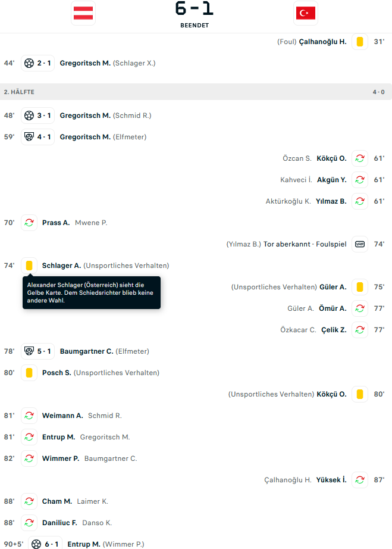Click the Austria flag team logo
This screenshot has height=549, width=392.
tap(83, 13)
